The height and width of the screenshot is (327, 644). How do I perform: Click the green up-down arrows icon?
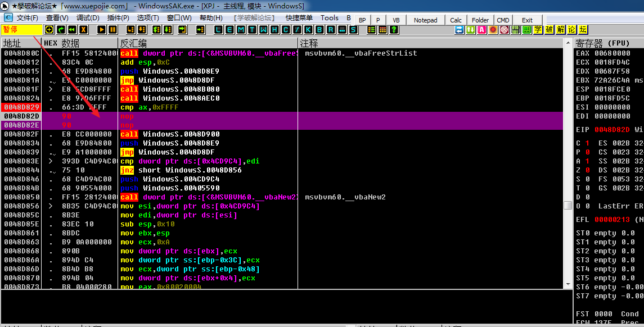(471, 30)
